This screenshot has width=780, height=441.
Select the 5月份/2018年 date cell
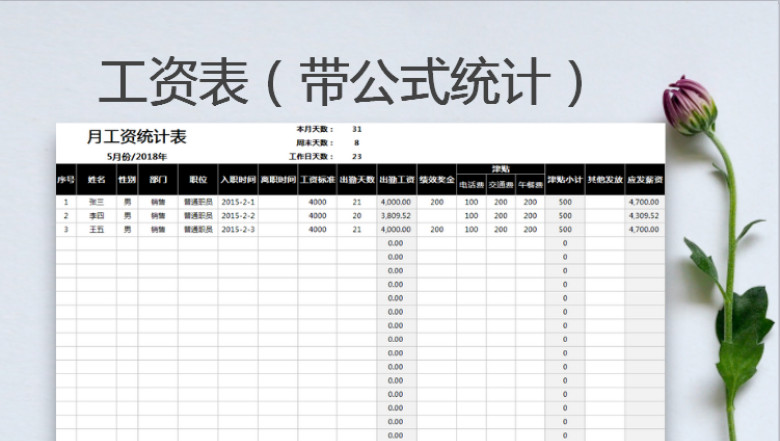[x=137, y=157]
